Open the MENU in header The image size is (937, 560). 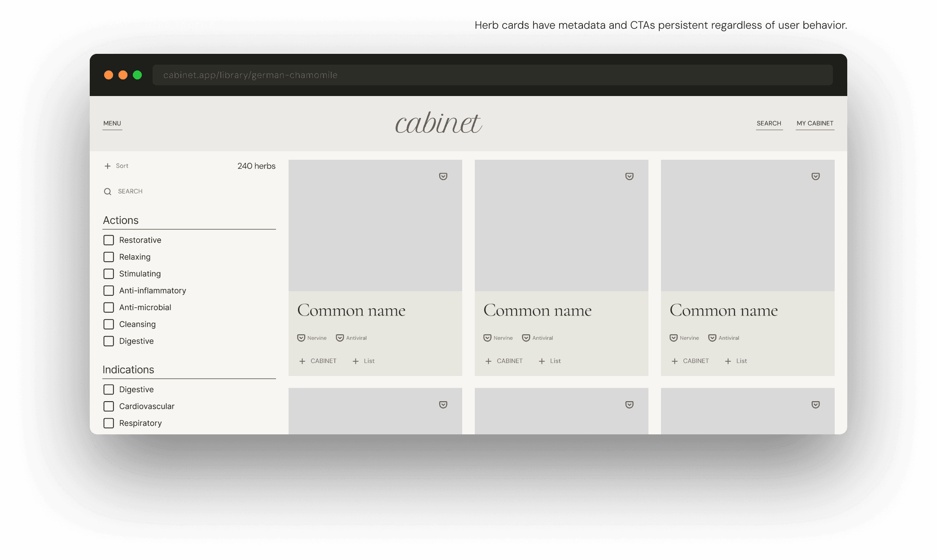tap(112, 123)
